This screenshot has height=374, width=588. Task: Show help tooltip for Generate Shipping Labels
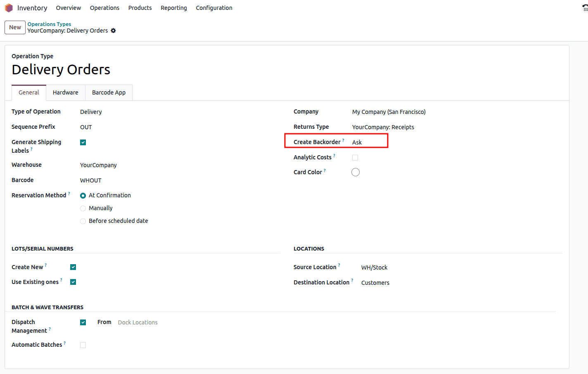coord(31,149)
